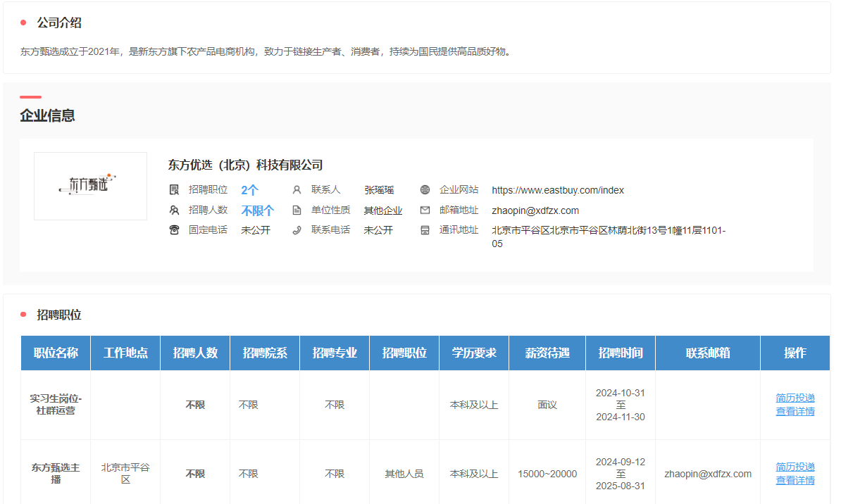Click the company introduction paragraph about 东方甄选
Screen dimensions: 841x504
pyautogui.click(x=267, y=51)
